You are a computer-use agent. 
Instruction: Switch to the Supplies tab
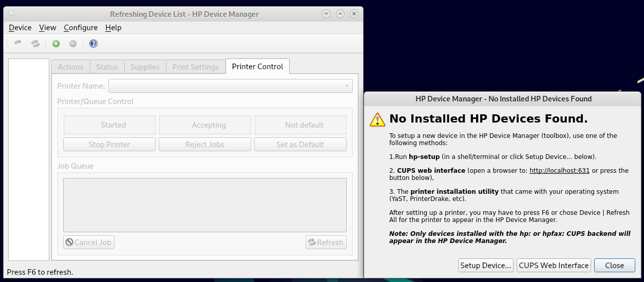tap(145, 67)
